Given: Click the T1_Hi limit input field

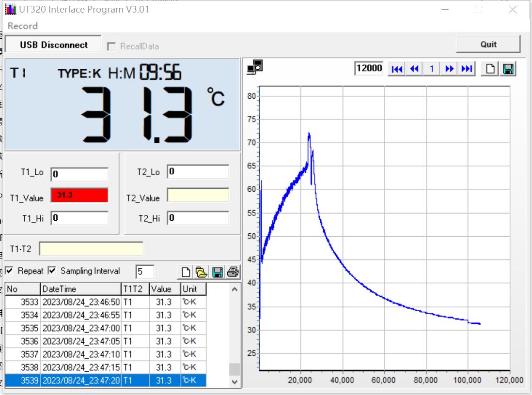Looking at the screenshot, I should pyautogui.click(x=79, y=218).
